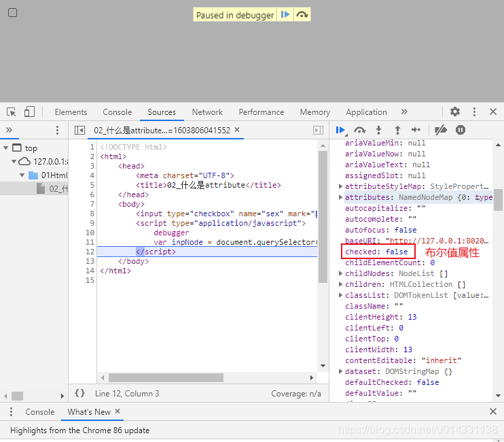
Task: Click the clientHeight: 13 property
Action: pyautogui.click(x=380, y=317)
